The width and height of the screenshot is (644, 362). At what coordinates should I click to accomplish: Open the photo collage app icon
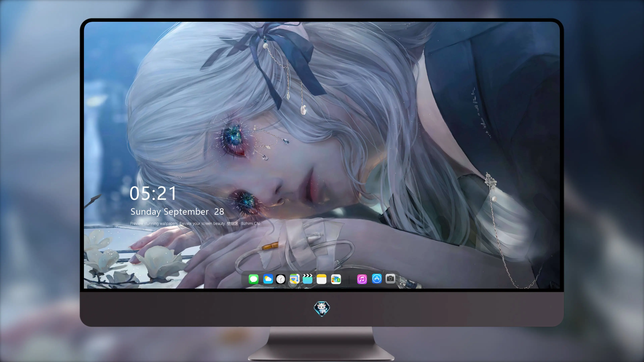336,279
